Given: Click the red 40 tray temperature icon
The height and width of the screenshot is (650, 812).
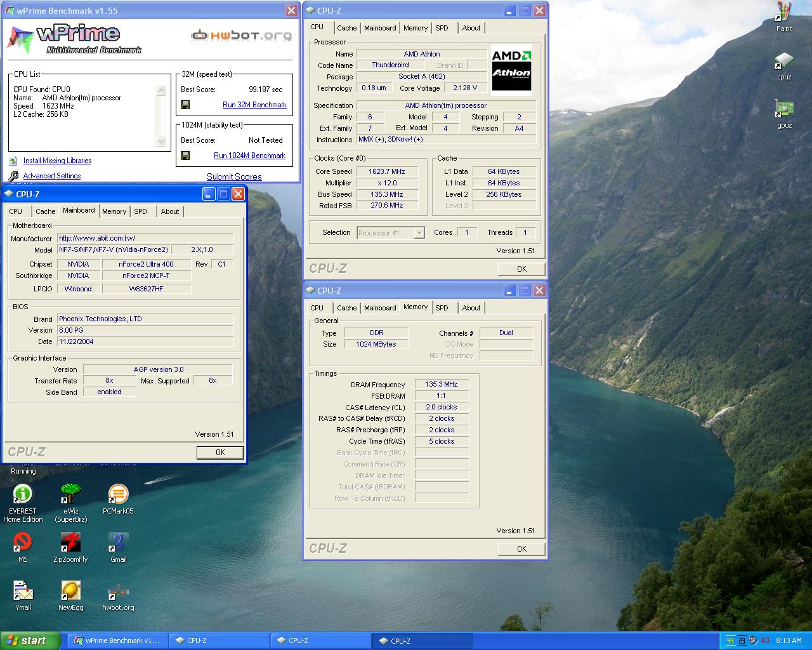Looking at the screenshot, I should click(764, 640).
